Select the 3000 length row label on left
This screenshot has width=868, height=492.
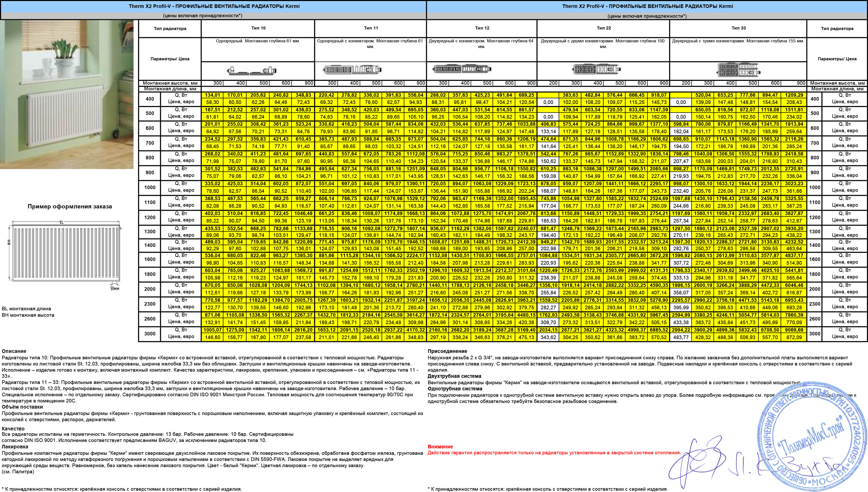[x=150, y=334]
